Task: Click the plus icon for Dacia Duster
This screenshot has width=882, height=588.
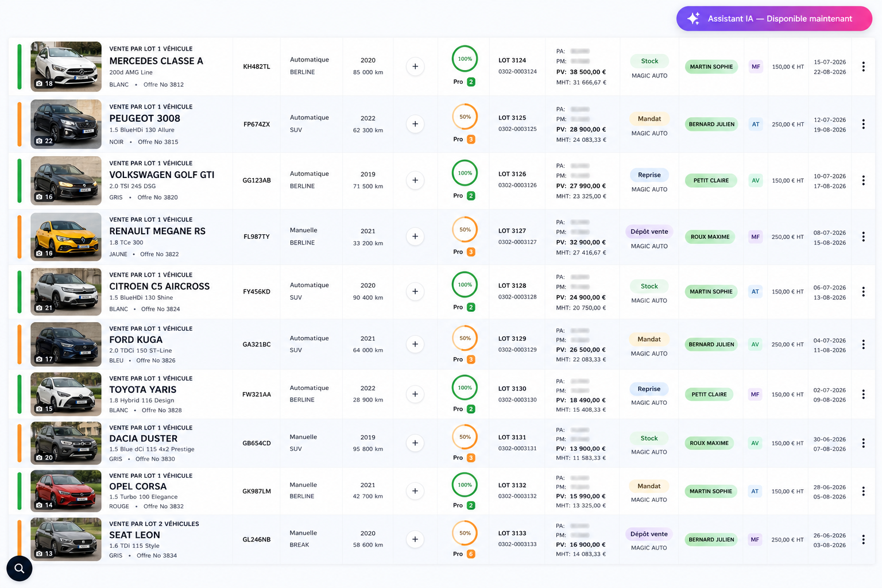Action: pos(415,443)
